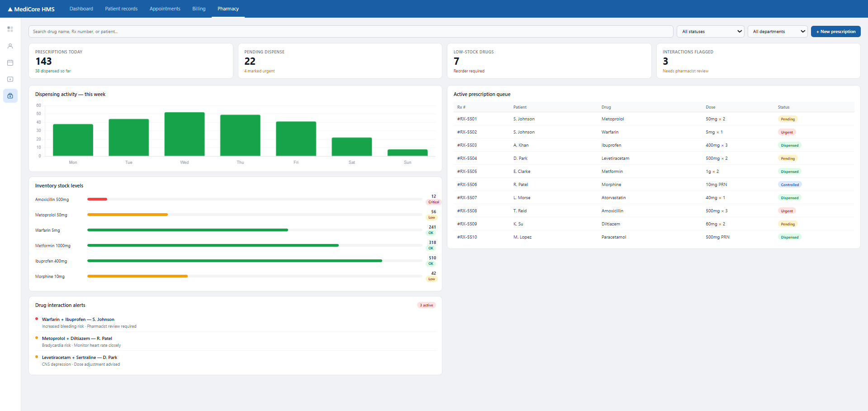This screenshot has height=411, width=868.
Task: Click the MediCore HMS triangle logo
Action: pyautogui.click(x=10, y=9)
